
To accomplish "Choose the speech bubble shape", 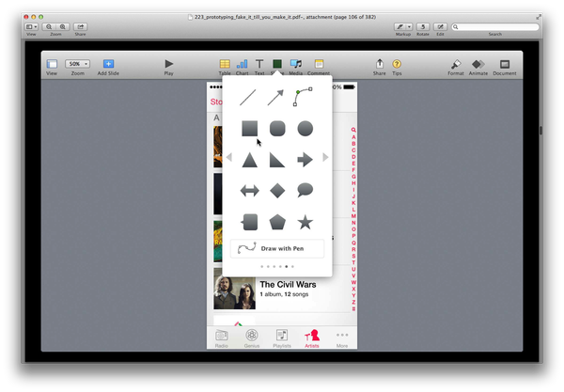I will [x=305, y=190].
